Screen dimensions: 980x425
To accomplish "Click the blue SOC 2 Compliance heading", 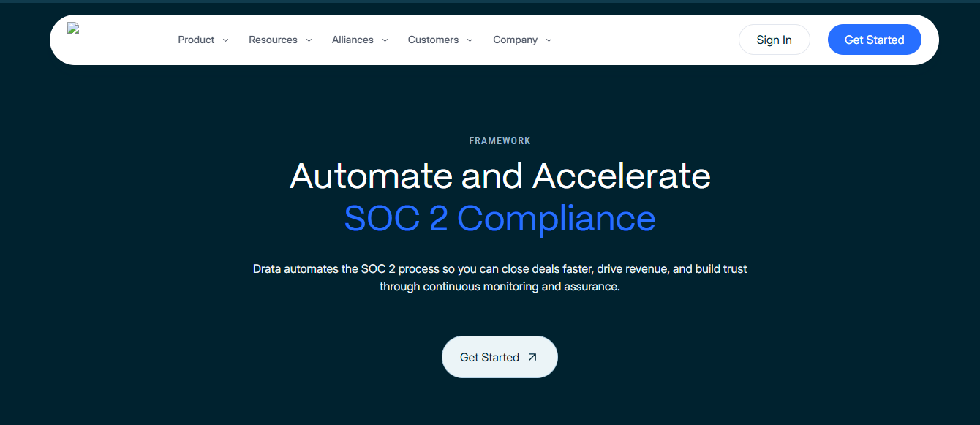I will point(500,218).
